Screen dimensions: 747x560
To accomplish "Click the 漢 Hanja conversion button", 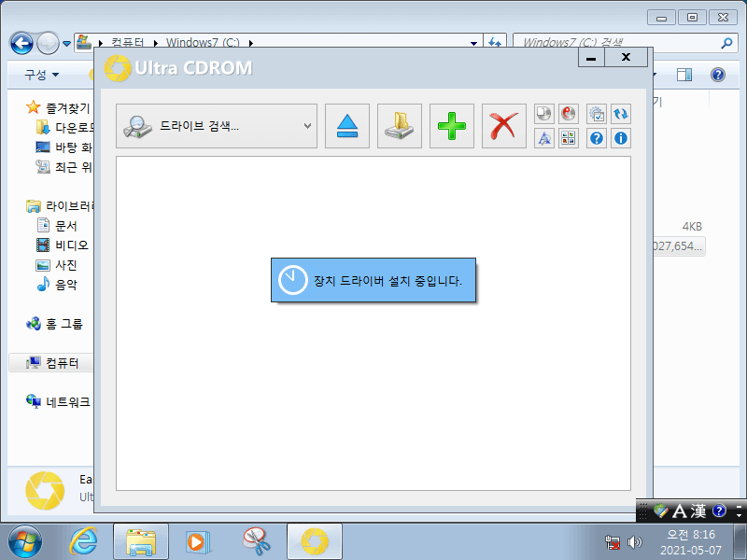I will [x=698, y=511].
